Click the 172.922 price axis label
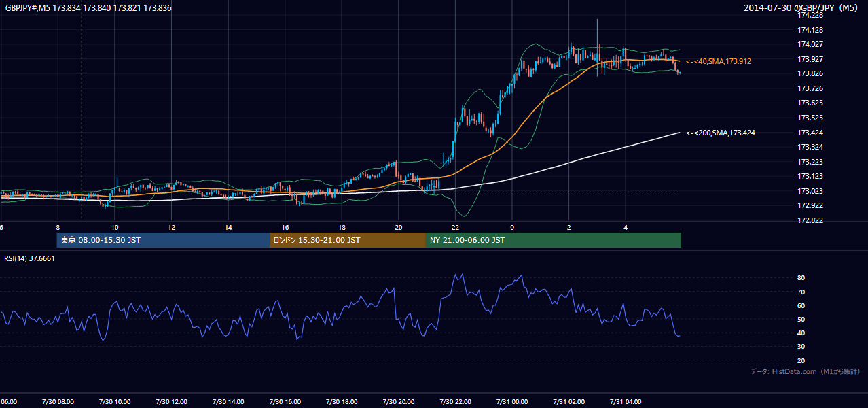 pyautogui.click(x=810, y=205)
